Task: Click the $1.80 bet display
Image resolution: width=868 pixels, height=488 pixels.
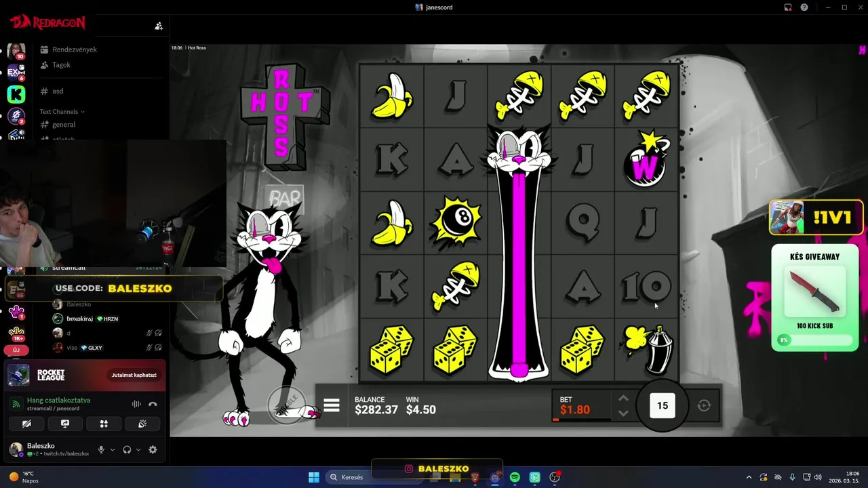Action: click(x=575, y=409)
